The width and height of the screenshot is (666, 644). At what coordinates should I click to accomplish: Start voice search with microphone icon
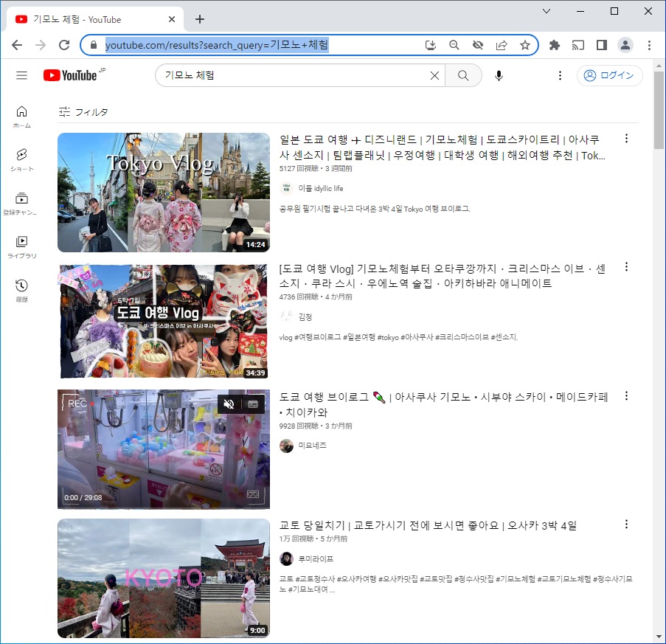[x=499, y=75]
